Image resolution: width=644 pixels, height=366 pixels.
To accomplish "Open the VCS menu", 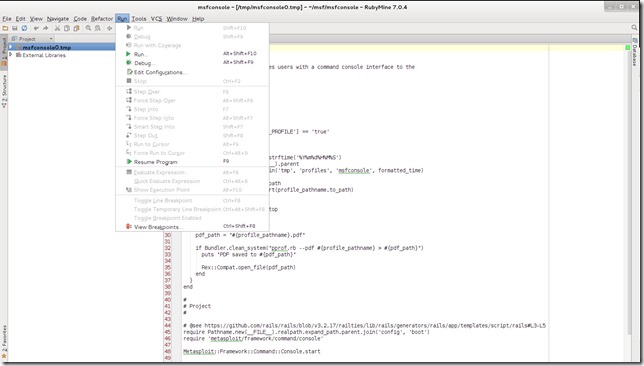I will pyautogui.click(x=156, y=19).
